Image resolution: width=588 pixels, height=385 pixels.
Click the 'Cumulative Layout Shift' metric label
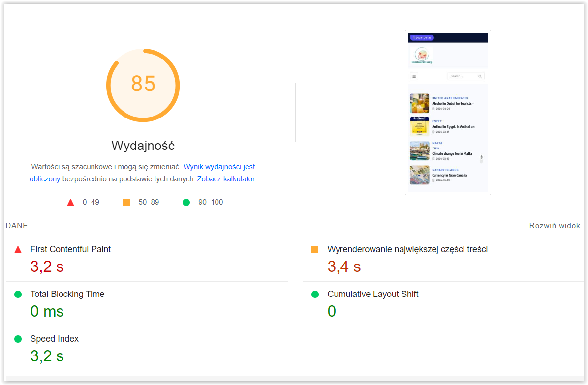373,294
